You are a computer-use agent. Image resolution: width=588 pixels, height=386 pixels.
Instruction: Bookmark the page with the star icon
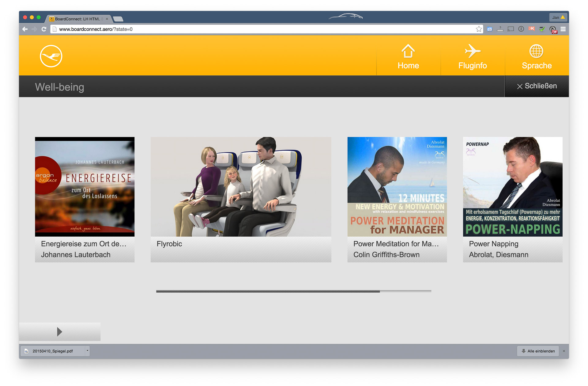pyautogui.click(x=479, y=29)
